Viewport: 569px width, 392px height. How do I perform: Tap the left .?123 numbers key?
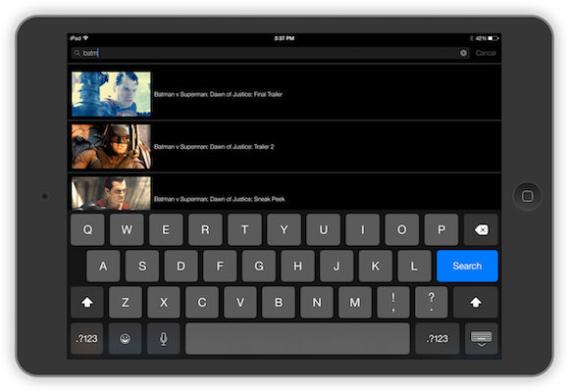coord(86,339)
